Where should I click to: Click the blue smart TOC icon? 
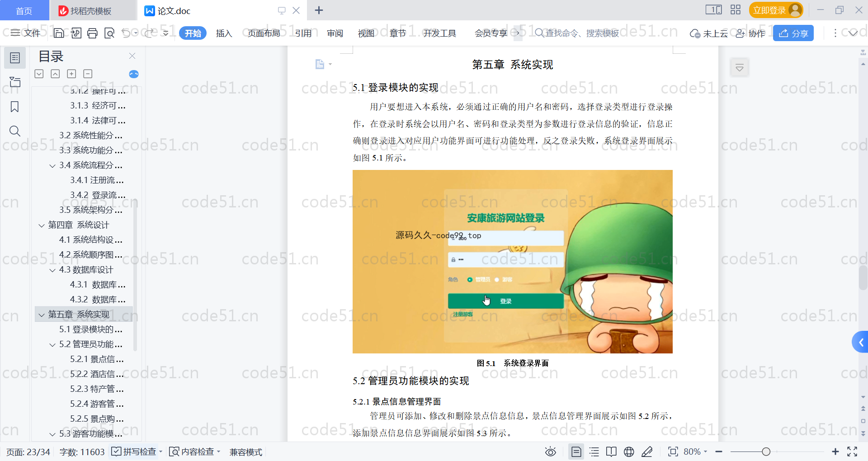click(134, 74)
